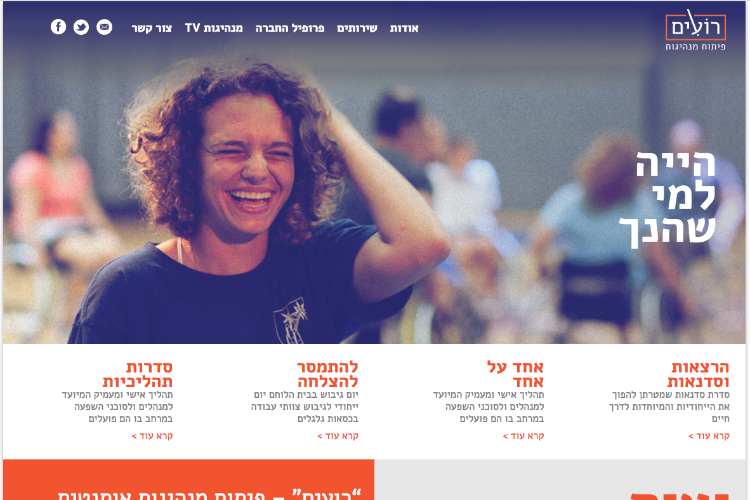Click the אחד על אחד heading
750x500 pixels.
point(516,374)
